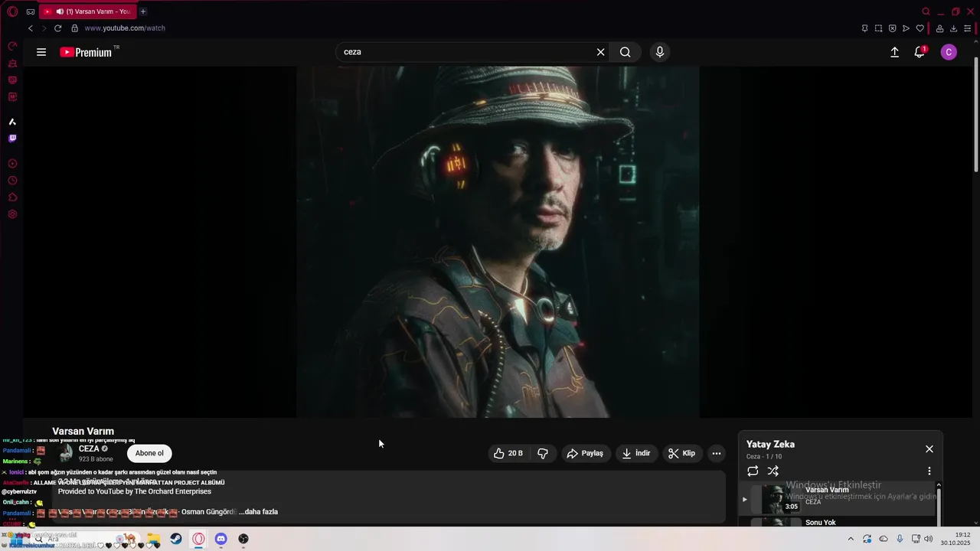Show site security lock information
The height and width of the screenshot is (551, 980).
[x=74, y=28]
